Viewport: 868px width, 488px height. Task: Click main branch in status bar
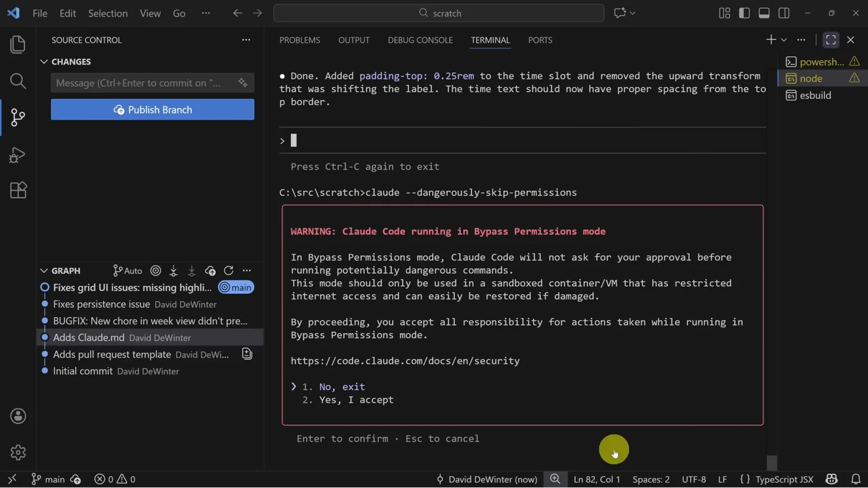[48, 479]
